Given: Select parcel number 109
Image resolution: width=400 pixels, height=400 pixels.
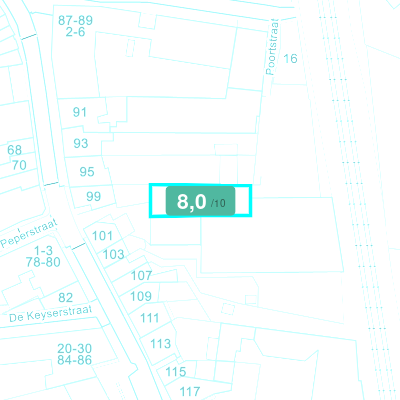Looking at the screenshot, I should pyautogui.click(x=141, y=296).
